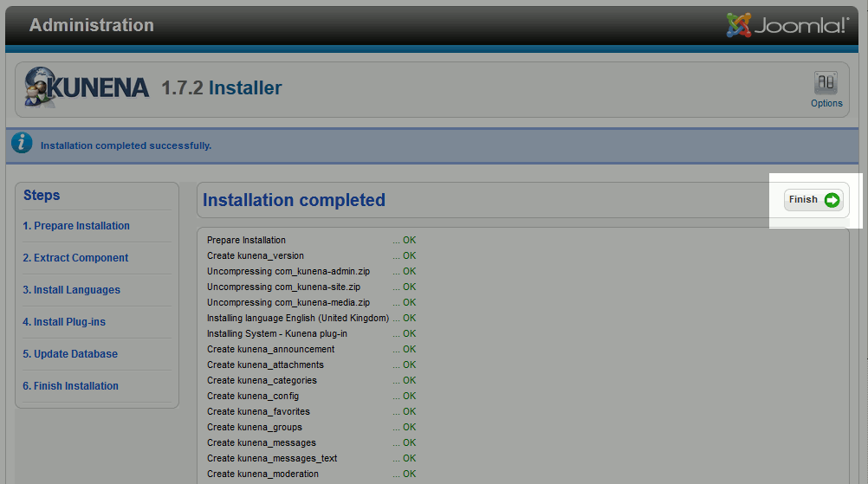Screen dimensions: 868x484
Task: Click the 'Administration' header title
Action: coord(91,25)
